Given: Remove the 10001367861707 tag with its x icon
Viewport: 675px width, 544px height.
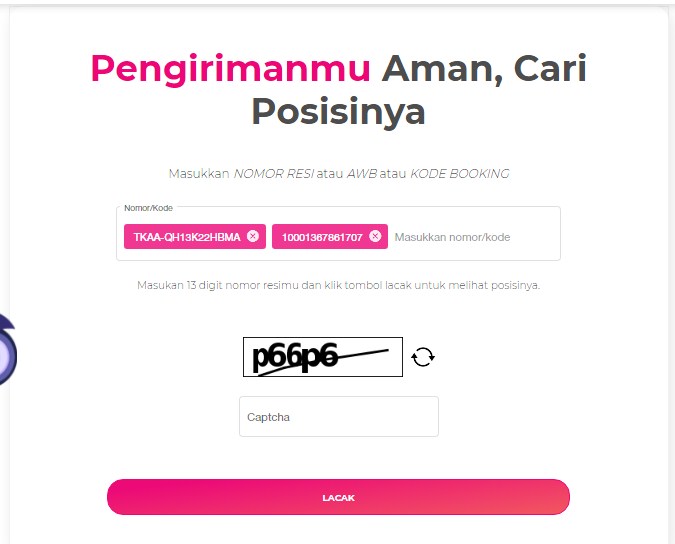Looking at the screenshot, I should [375, 236].
